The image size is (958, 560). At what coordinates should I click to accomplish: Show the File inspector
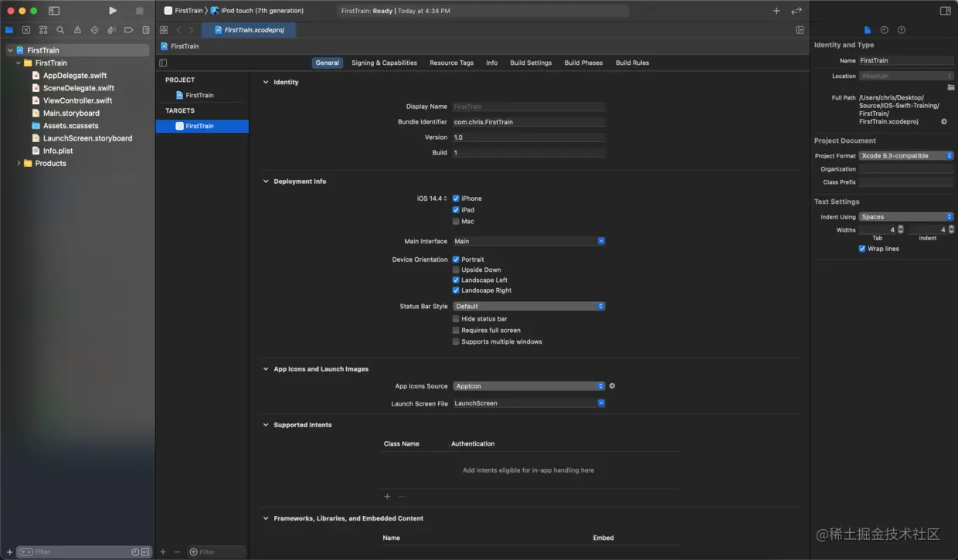click(868, 30)
